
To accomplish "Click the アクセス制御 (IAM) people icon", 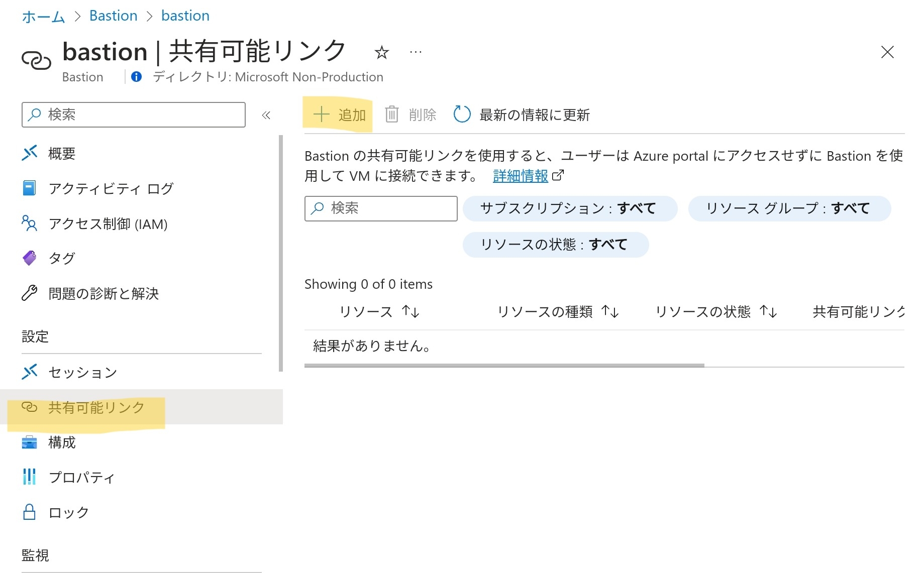I will pyautogui.click(x=29, y=223).
